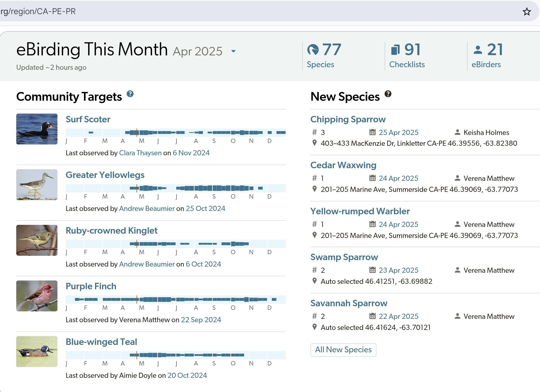Open the 22 Sep 2024 checklist
Image resolution: width=540 pixels, height=392 pixels.
(x=201, y=320)
